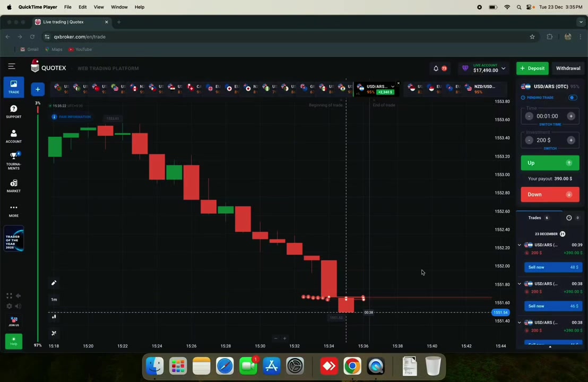
Task: Open Google Chrome from the Dock
Action: (352, 366)
